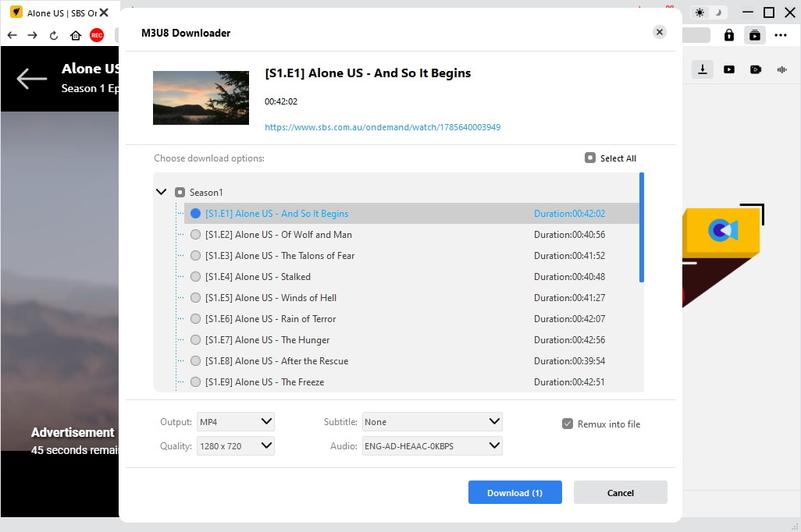The image size is (801, 532).
Task: Click the red REC record button
Action: [97, 35]
